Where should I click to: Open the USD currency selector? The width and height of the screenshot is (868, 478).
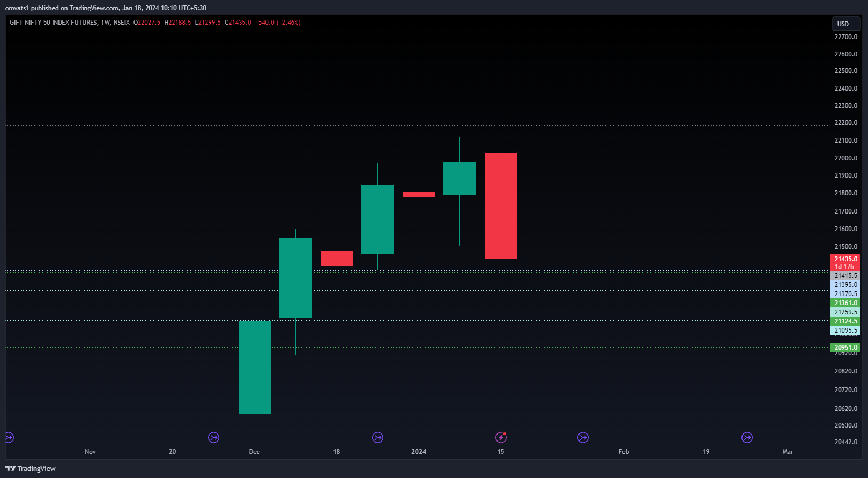click(846, 24)
